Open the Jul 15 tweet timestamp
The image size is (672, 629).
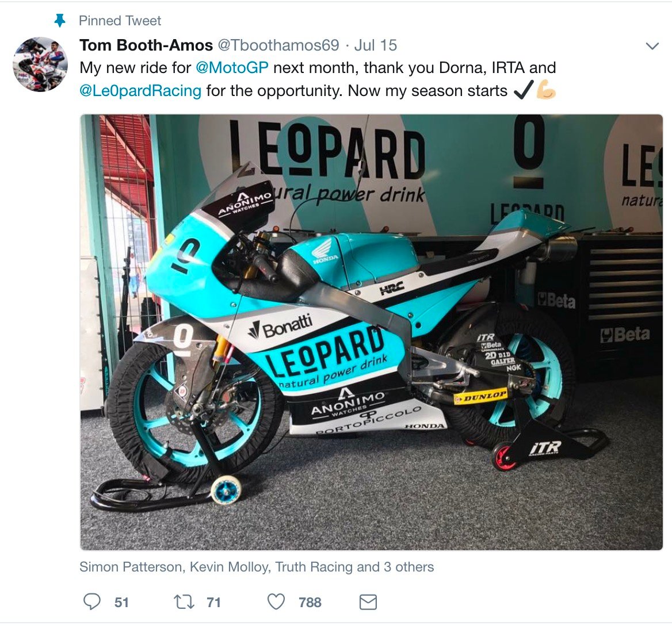[x=376, y=45]
